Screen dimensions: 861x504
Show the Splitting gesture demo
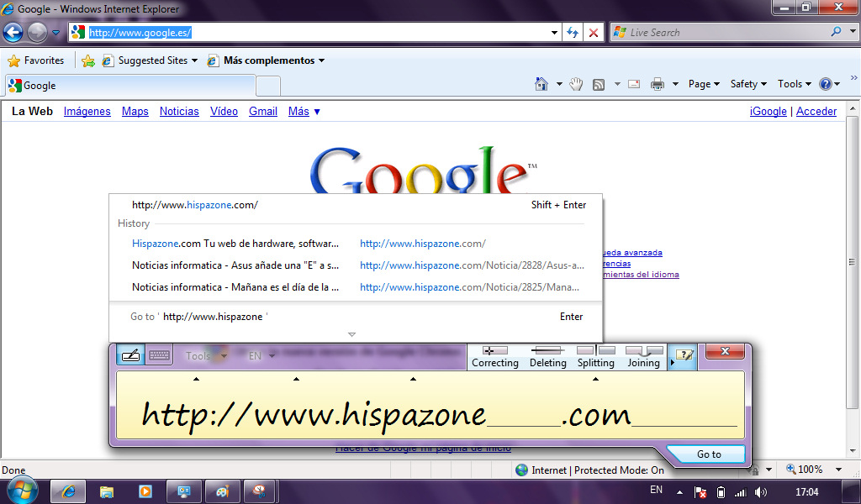[595, 357]
